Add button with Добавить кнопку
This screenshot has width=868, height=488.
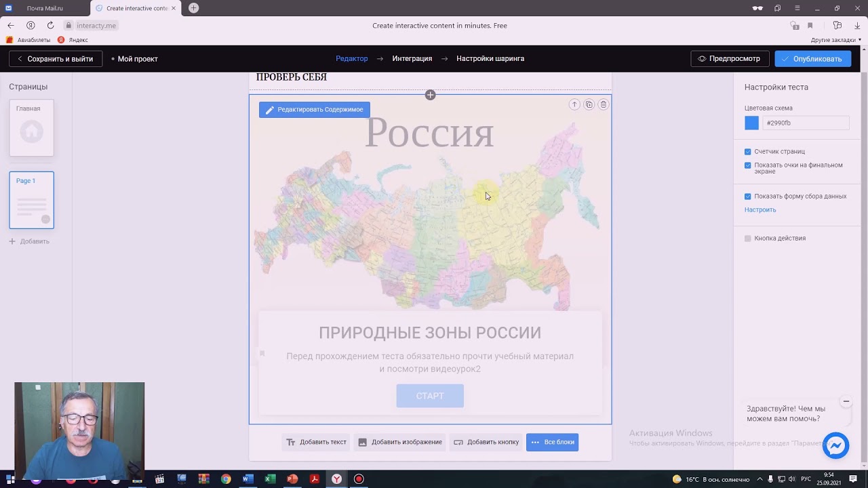pyautogui.click(x=486, y=442)
